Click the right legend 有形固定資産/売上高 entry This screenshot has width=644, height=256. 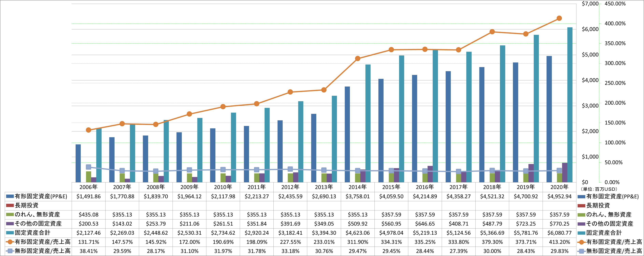coord(610,242)
